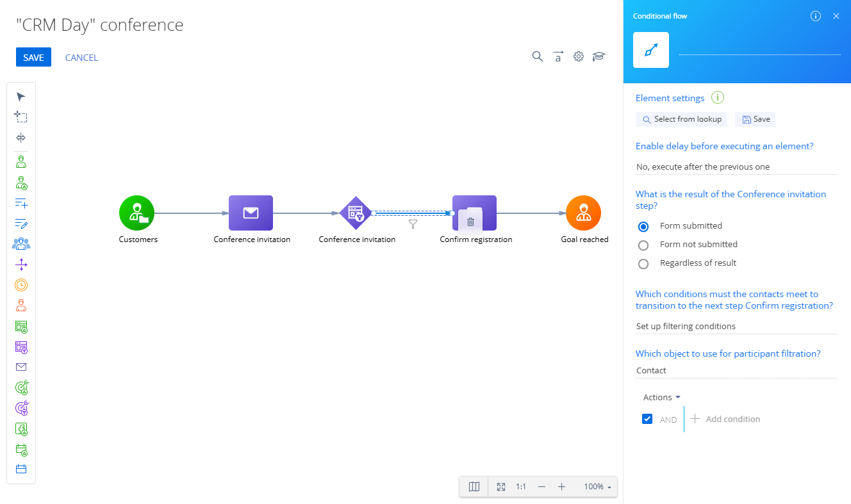
Task: Activate the horizontal space adjust tool
Action: (x=21, y=138)
